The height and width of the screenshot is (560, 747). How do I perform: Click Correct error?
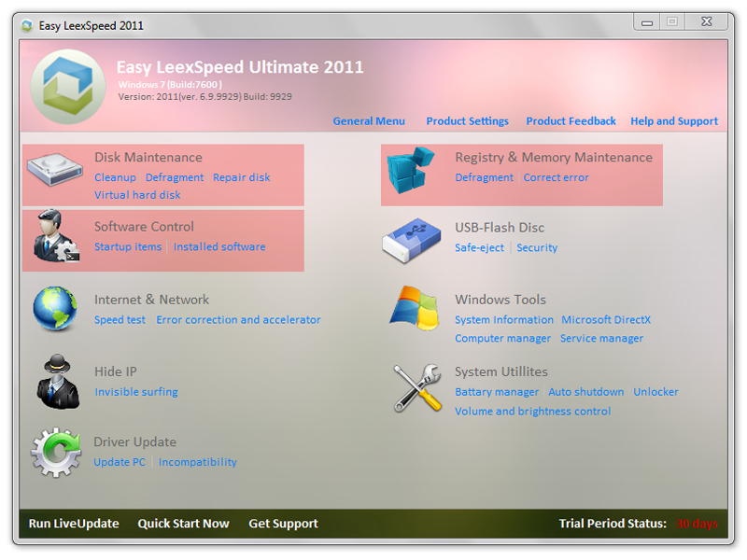[x=556, y=177]
